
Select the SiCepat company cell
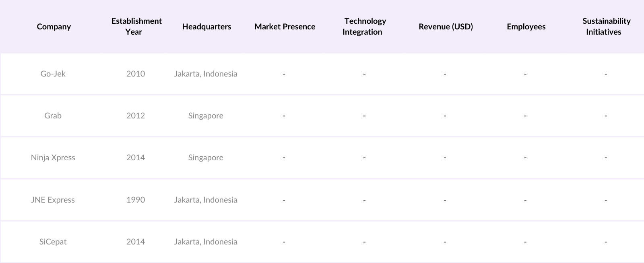(53, 242)
